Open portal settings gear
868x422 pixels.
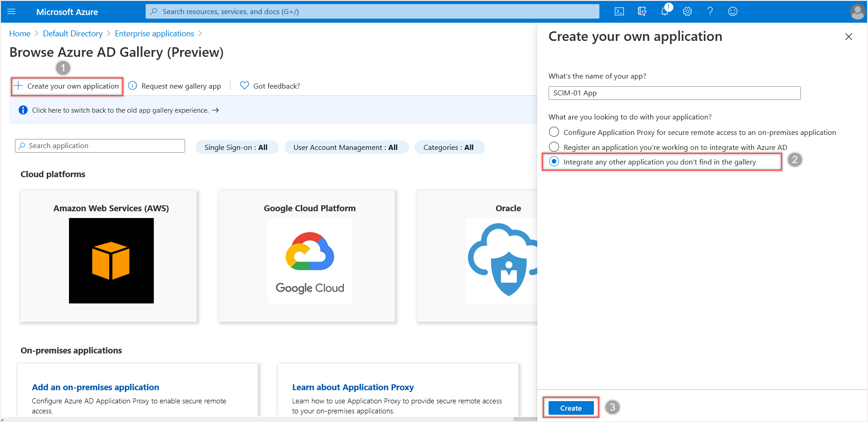coord(687,12)
